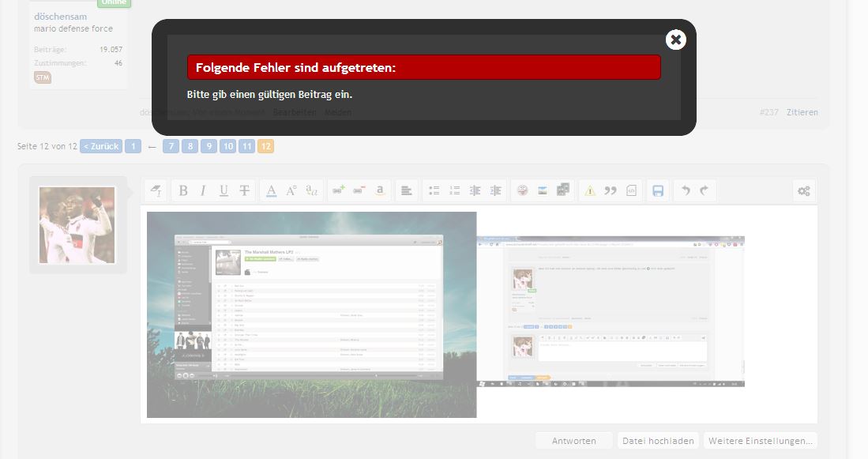Insert a code block
Viewport: 868px width, 459px height.
(x=631, y=190)
